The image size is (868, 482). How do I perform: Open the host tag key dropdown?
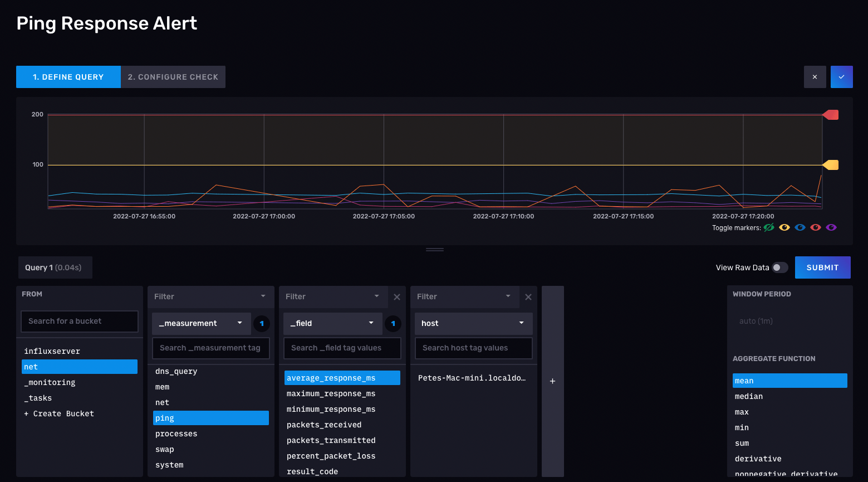click(x=473, y=323)
